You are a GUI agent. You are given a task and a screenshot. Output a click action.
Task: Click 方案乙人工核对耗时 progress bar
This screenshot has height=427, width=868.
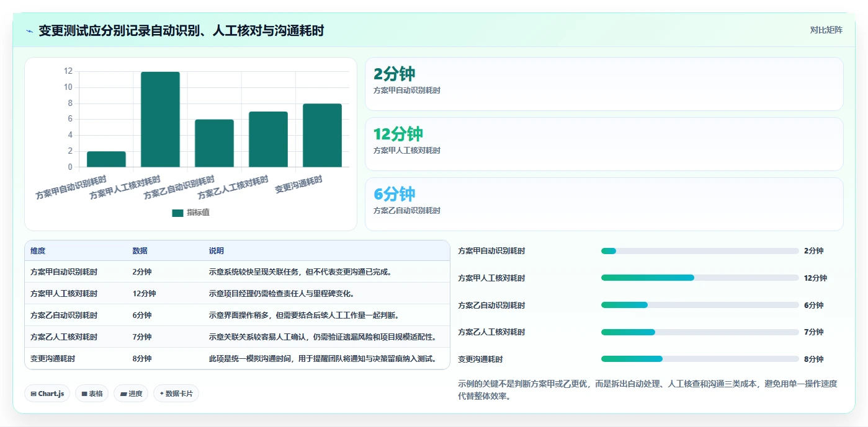(700, 332)
